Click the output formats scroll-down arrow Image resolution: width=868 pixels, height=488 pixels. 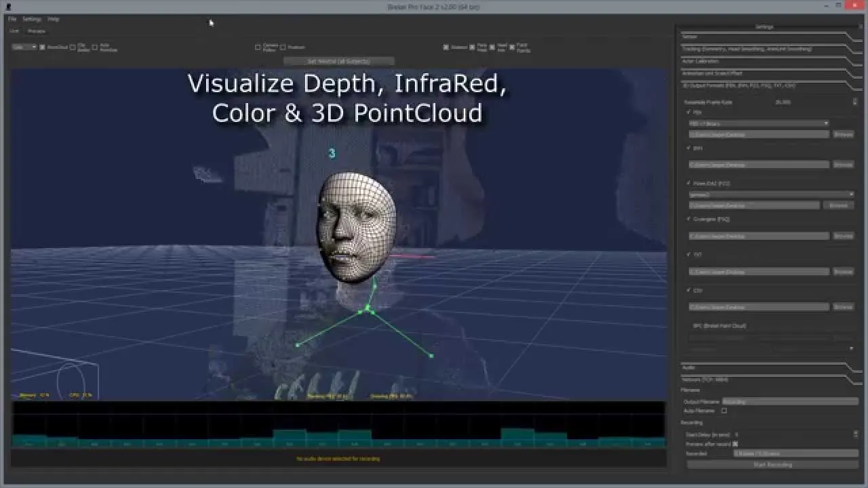(852, 348)
